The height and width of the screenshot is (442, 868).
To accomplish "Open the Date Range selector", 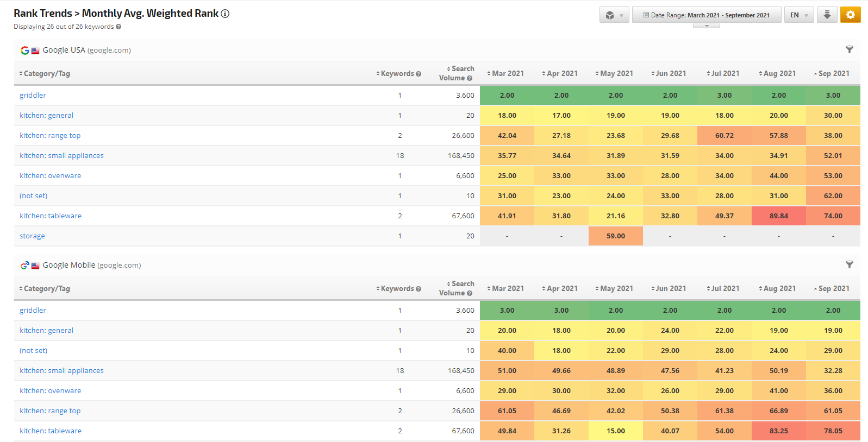I will point(706,15).
